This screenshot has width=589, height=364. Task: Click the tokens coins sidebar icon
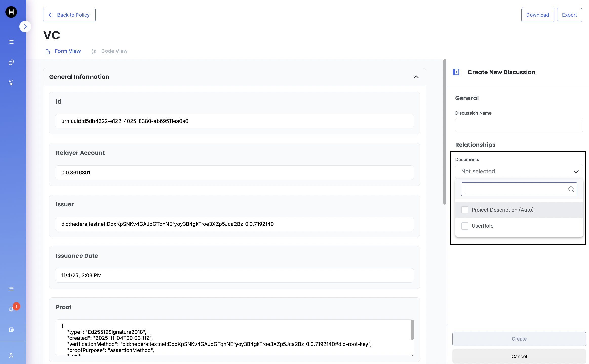pyautogui.click(x=11, y=62)
